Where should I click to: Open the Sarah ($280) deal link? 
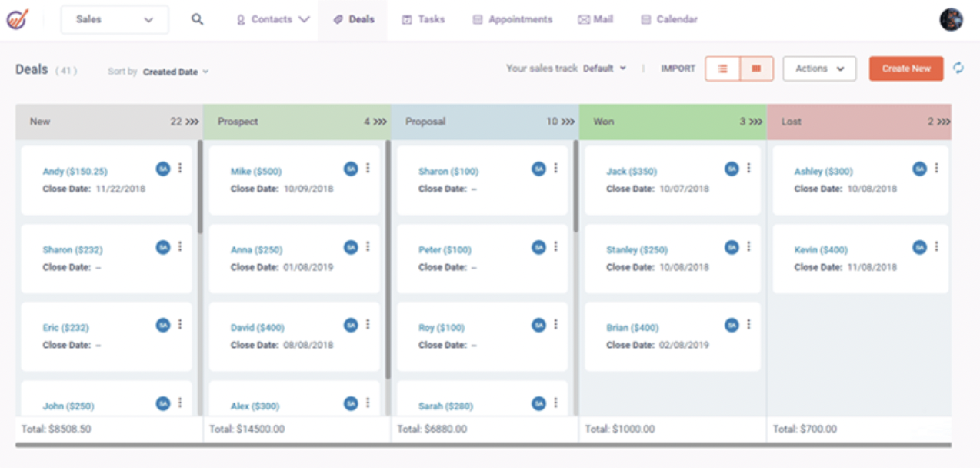click(x=445, y=406)
